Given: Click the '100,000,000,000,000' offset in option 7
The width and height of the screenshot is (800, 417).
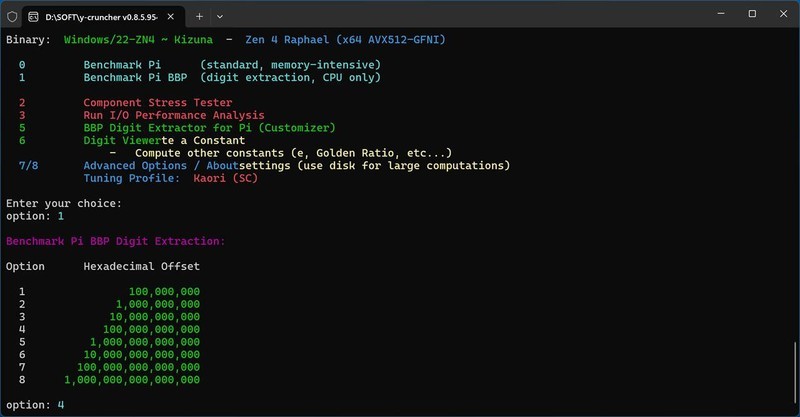Looking at the screenshot, I should point(139,367).
